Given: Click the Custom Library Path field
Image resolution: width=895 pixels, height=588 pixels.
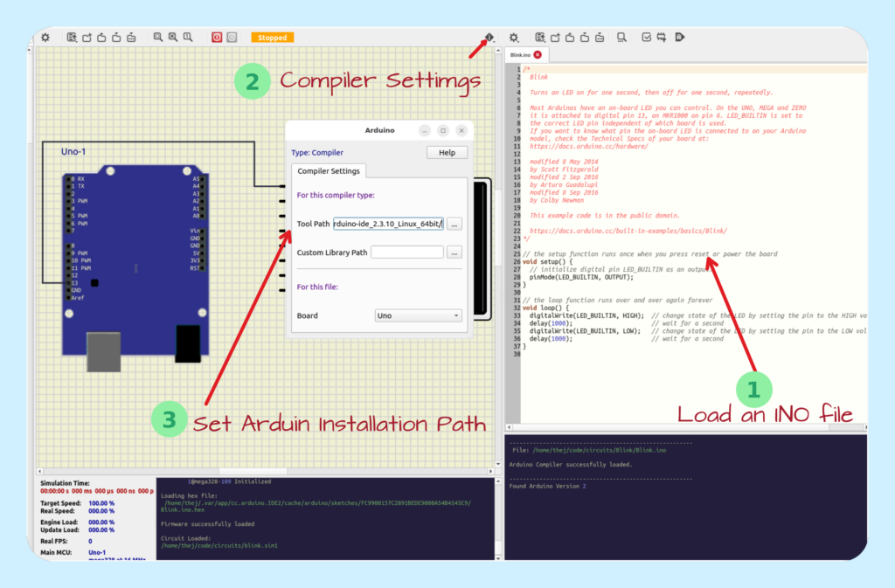Looking at the screenshot, I should [407, 252].
